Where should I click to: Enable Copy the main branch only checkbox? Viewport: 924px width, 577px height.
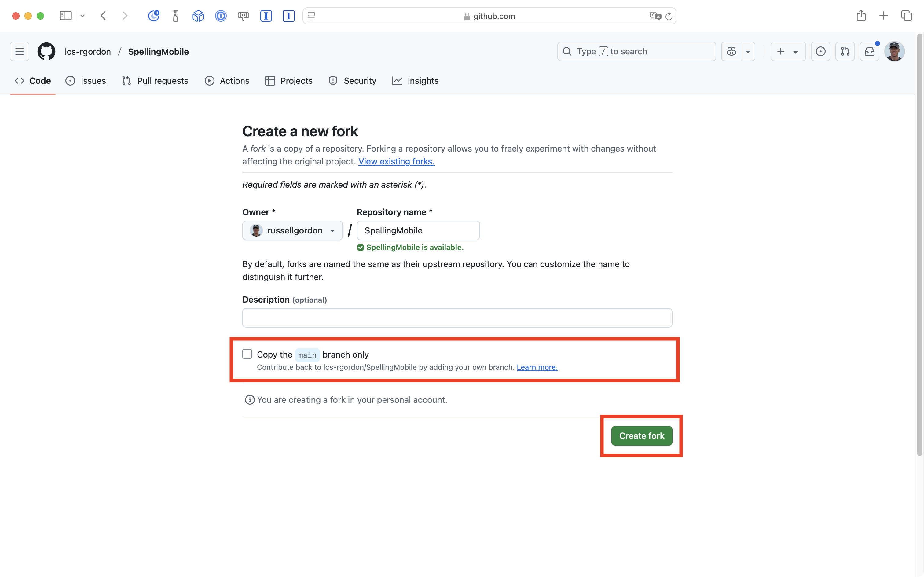click(247, 354)
